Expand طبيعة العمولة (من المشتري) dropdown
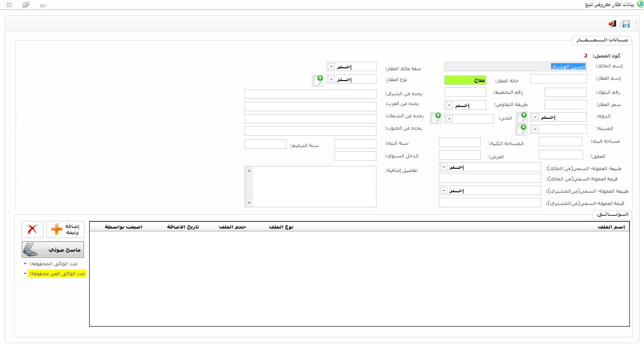Screen dimensions: 644x344 pos(443,190)
